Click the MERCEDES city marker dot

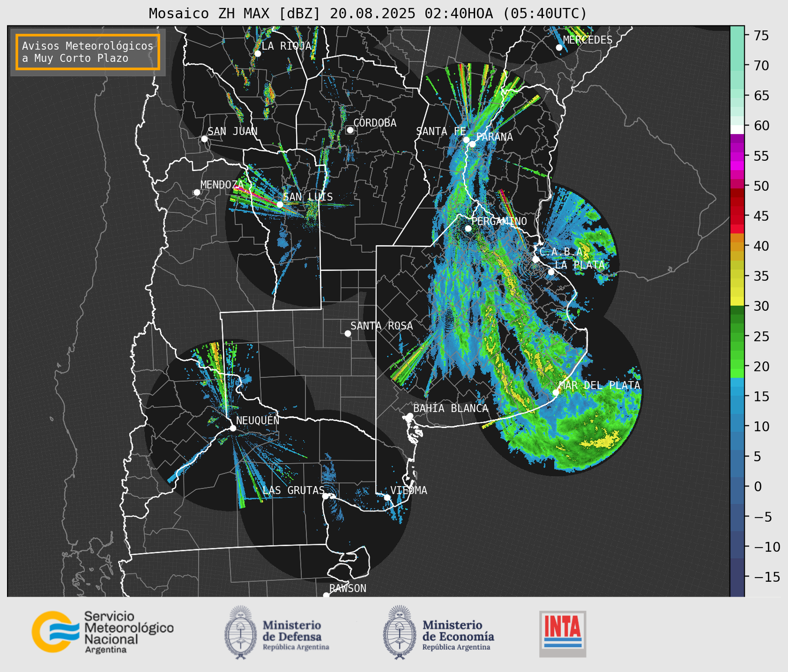point(559,48)
